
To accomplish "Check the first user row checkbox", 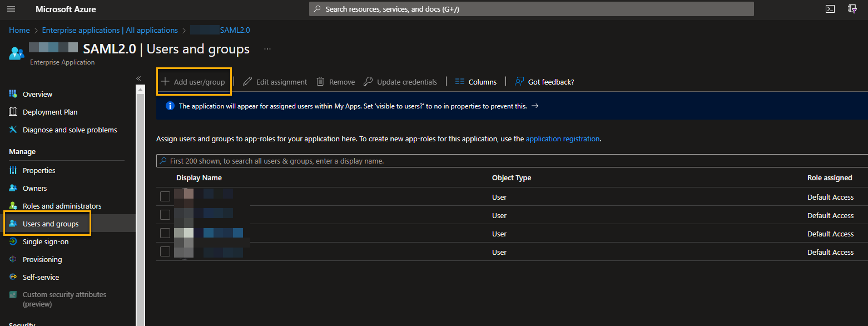I will pos(165,196).
